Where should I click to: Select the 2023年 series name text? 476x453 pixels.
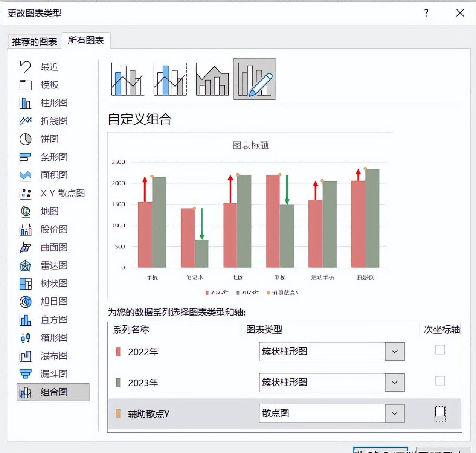(x=143, y=383)
